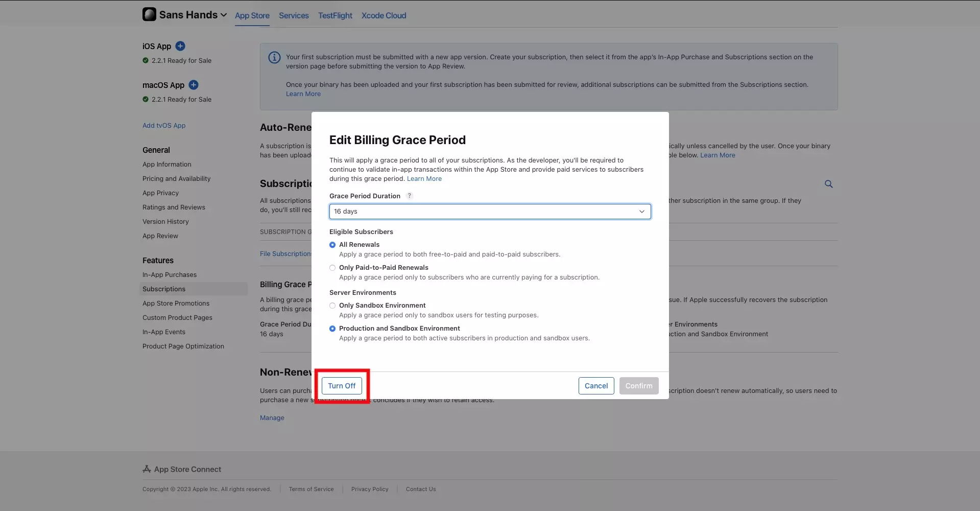Click Add tvOS App link

tap(164, 126)
